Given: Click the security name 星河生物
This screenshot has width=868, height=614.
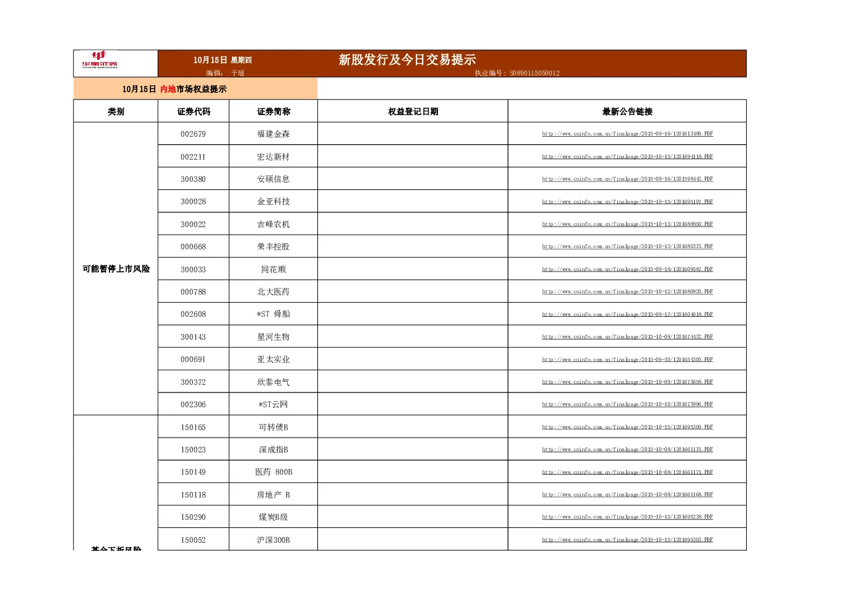Looking at the screenshot, I should pos(273,337).
